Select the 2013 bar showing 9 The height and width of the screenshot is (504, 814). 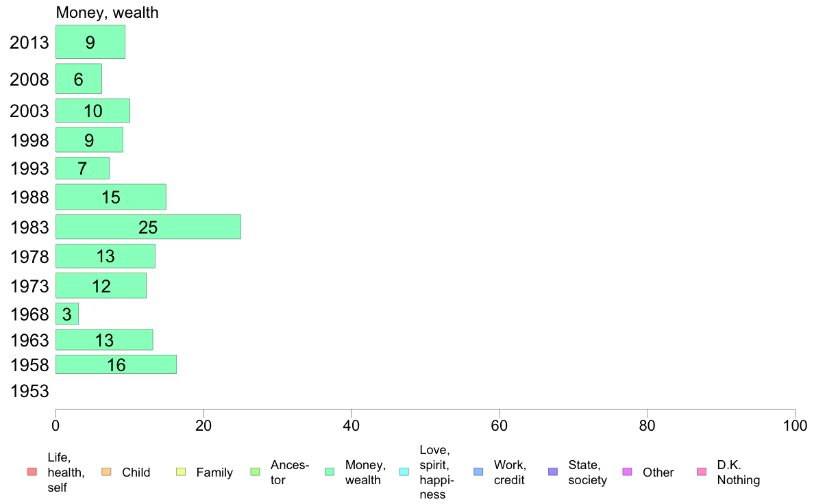[x=90, y=42]
